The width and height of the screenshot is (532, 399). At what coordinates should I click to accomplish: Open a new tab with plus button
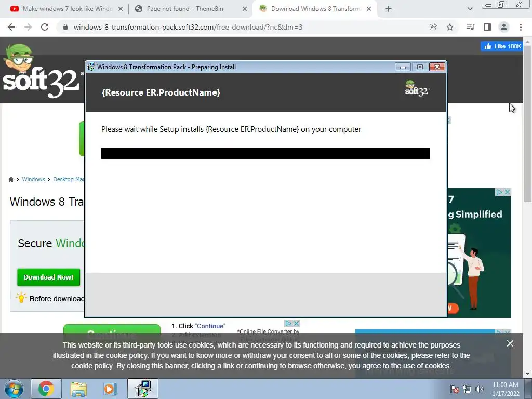tap(389, 9)
